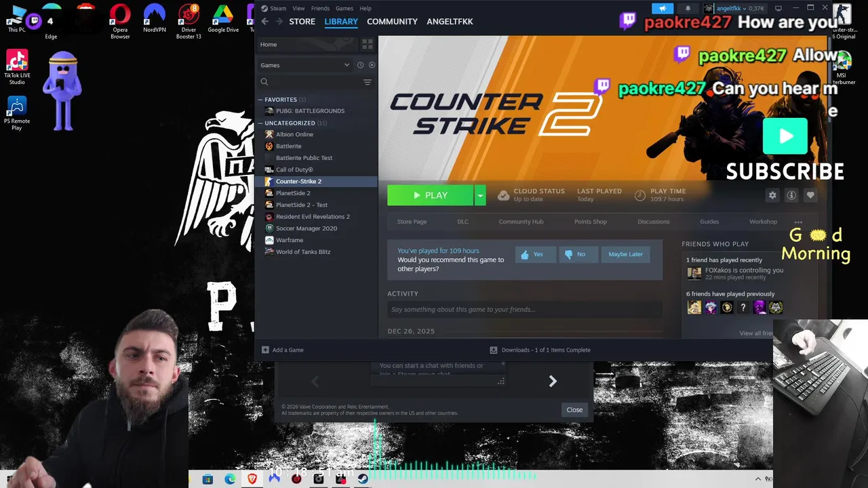868x488 pixels.
Task: Open the Games filter dropdown
Action: (304, 65)
